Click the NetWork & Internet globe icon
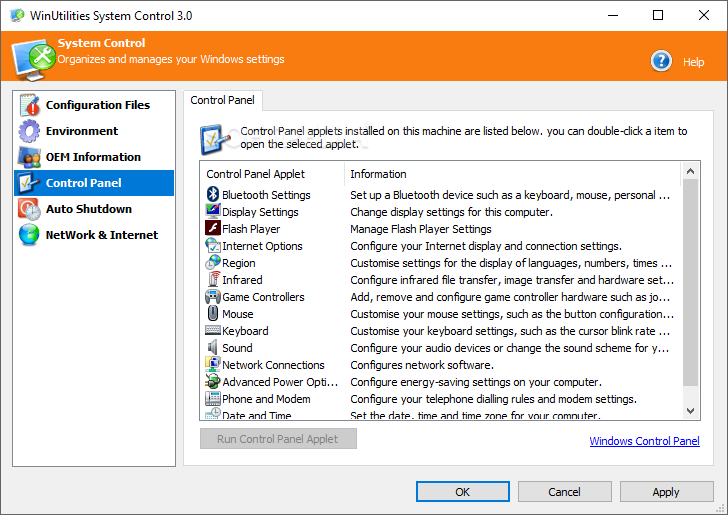Viewport: 728px width, 515px height. [29, 235]
